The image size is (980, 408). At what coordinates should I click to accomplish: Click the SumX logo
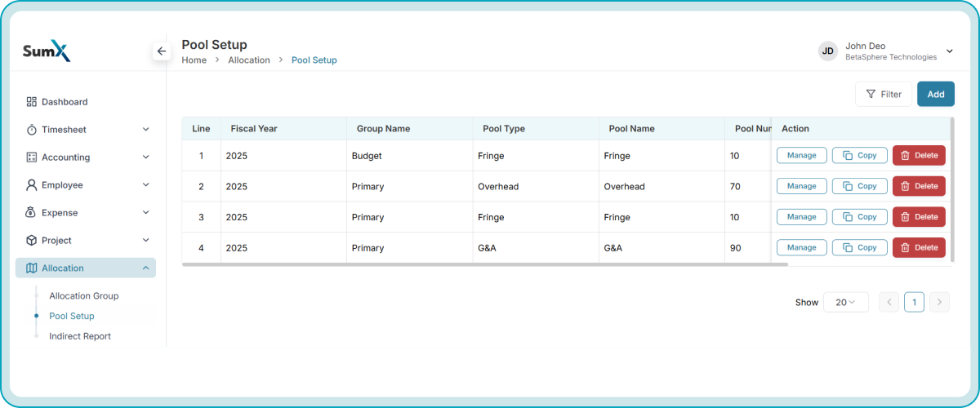click(x=47, y=52)
